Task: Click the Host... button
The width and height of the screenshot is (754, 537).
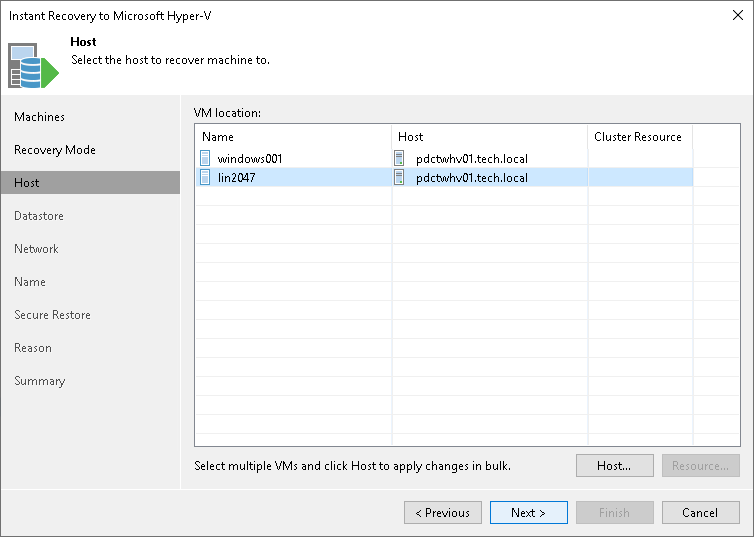Action: (615, 465)
